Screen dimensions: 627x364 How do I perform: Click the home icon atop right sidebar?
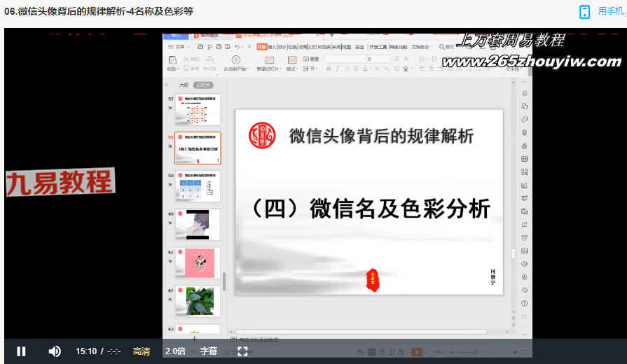(x=524, y=92)
